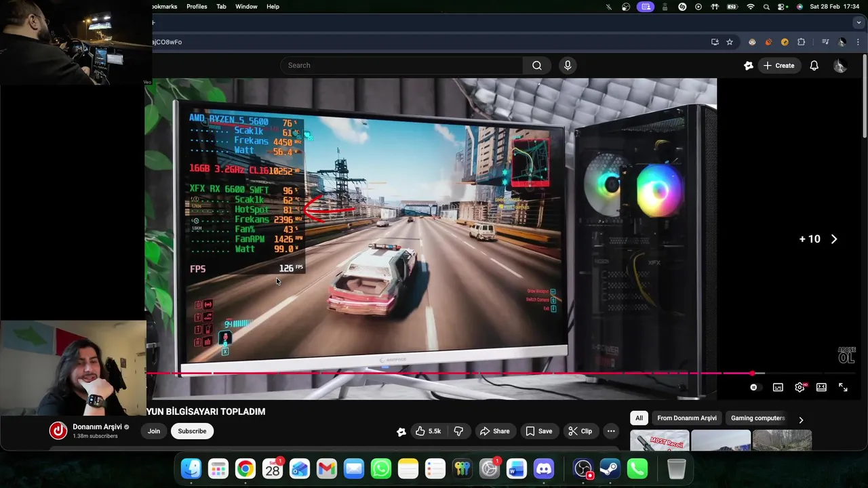Open the Help menu
The width and height of the screenshot is (868, 488).
(273, 7)
